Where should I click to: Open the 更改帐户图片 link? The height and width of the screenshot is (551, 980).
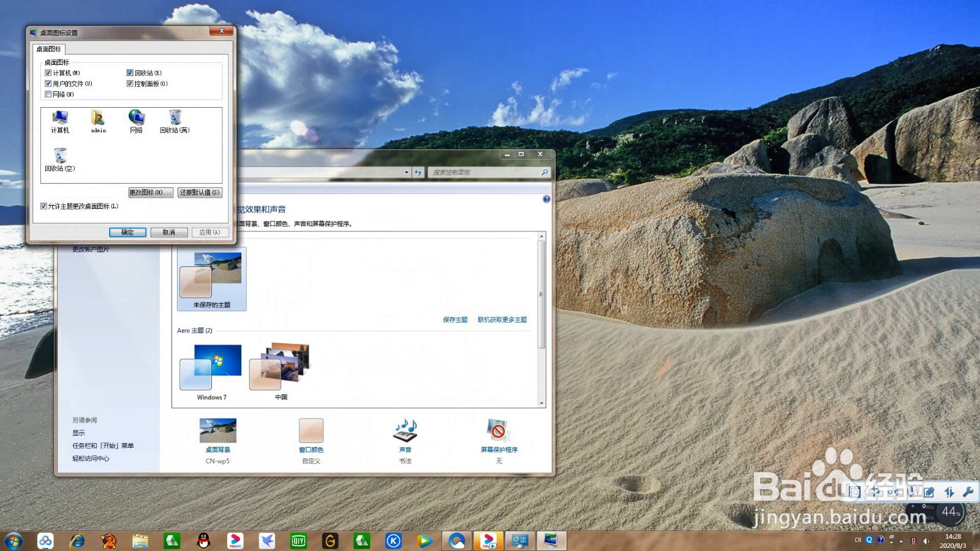91,249
